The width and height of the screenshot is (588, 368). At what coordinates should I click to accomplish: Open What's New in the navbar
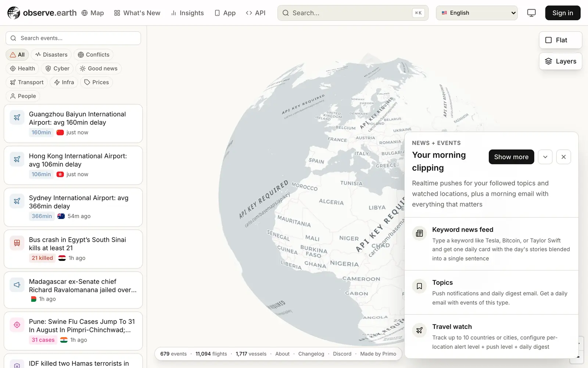pos(137,13)
